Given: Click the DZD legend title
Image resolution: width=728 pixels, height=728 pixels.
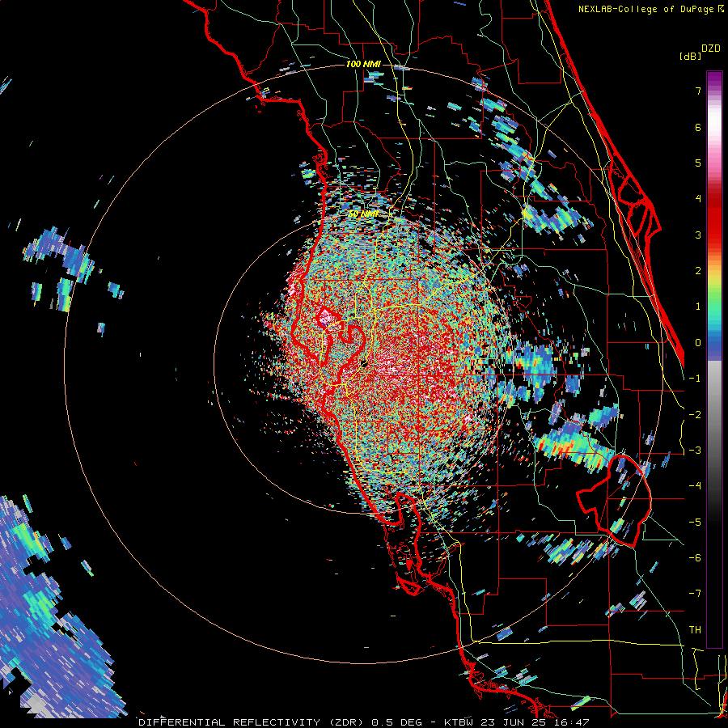Looking at the screenshot, I should (711, 49).
